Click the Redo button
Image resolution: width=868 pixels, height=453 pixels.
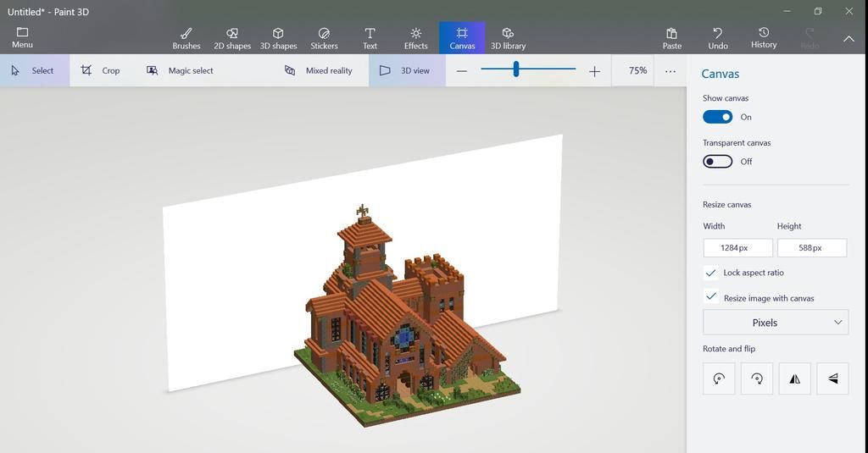(810, 38)
